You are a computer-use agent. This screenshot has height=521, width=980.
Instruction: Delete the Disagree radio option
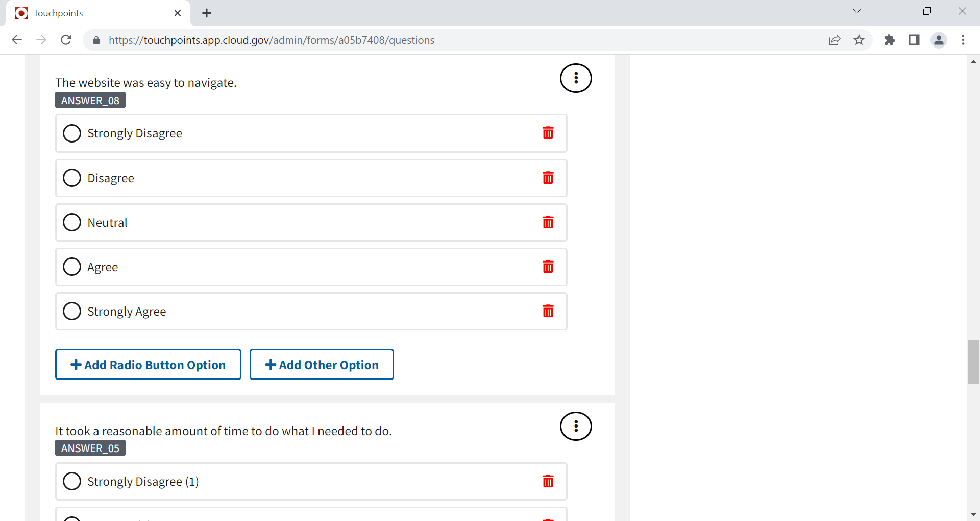click(x=548, y=178)
